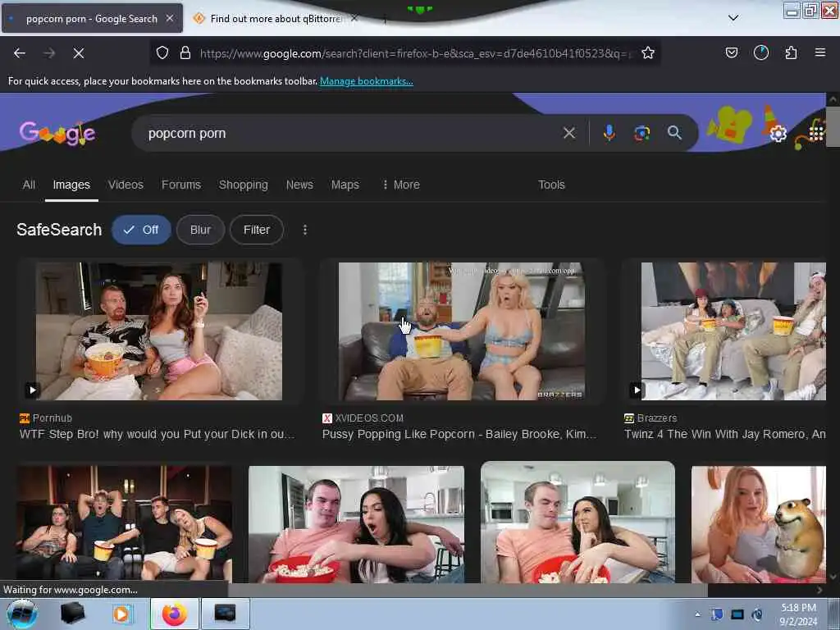Open the movie-theater seats thumbnail

pos(125,524)
